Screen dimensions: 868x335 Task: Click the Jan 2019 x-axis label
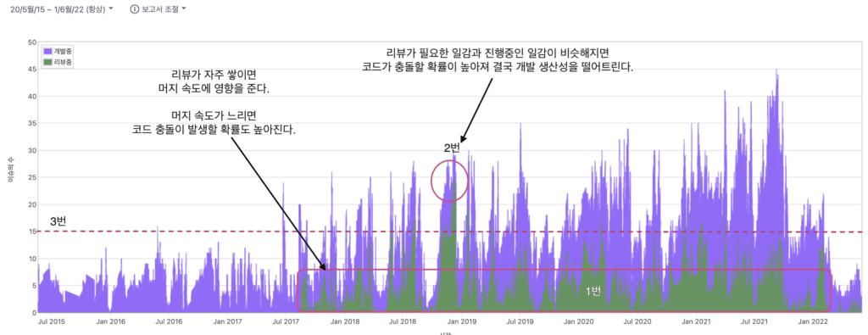coord(461,321)
